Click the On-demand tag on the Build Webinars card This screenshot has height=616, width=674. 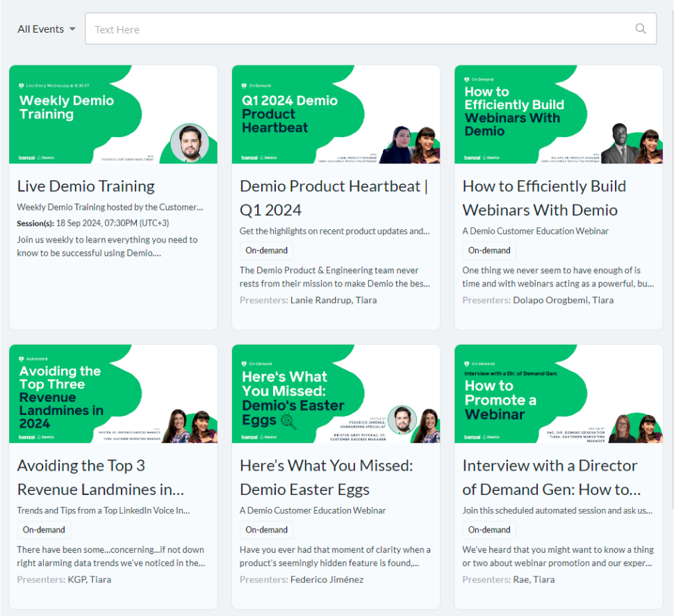tap(489, 250)
